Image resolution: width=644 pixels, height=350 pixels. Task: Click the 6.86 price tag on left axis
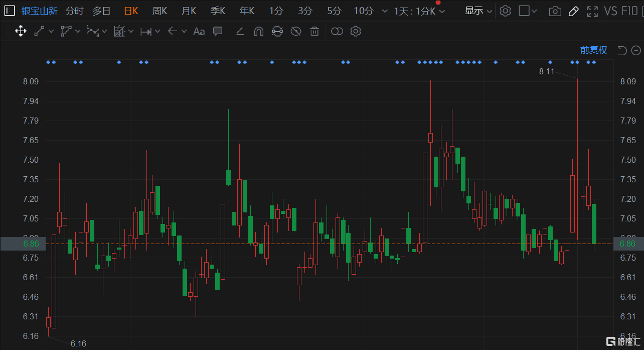[24, 244]
